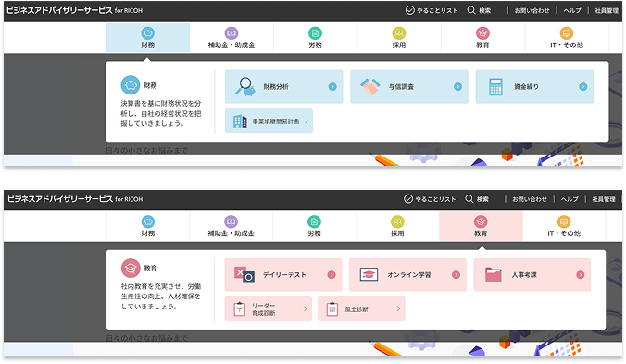626x364 pixels.
Task: Click デイリーテスト test icon
Action: point(244,274)
